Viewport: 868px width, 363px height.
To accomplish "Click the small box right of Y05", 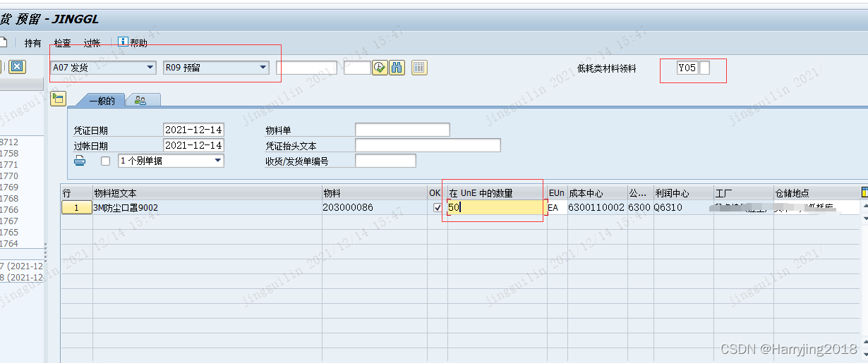I will 704,68.
